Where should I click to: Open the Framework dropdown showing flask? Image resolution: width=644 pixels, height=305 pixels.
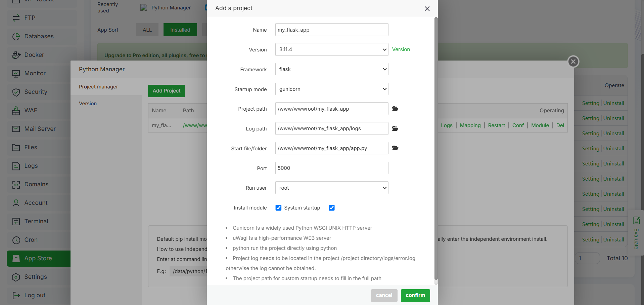[x=332, y=69]
